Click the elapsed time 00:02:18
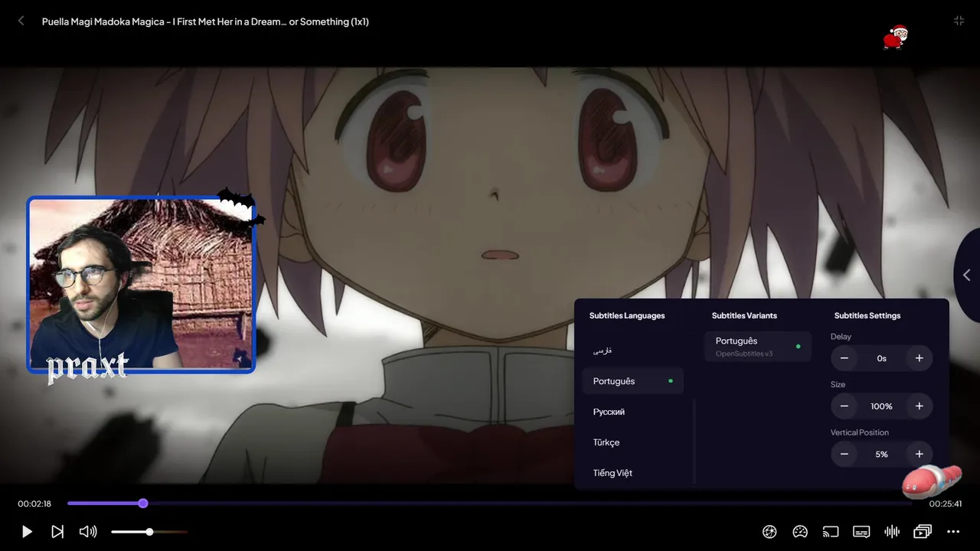 tap(34, 504)
